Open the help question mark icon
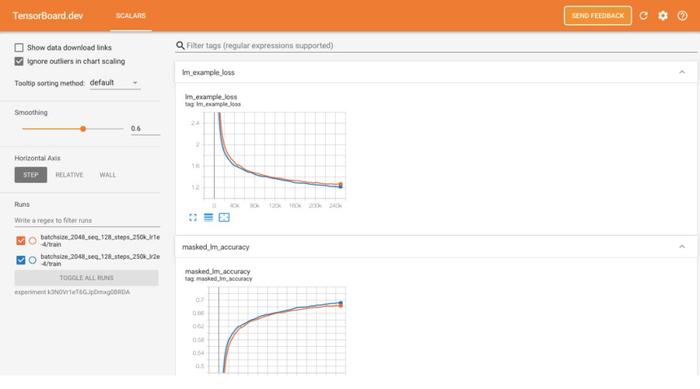Image resolution: width=700 pixels, height=389 pixels. pos(682,16)
